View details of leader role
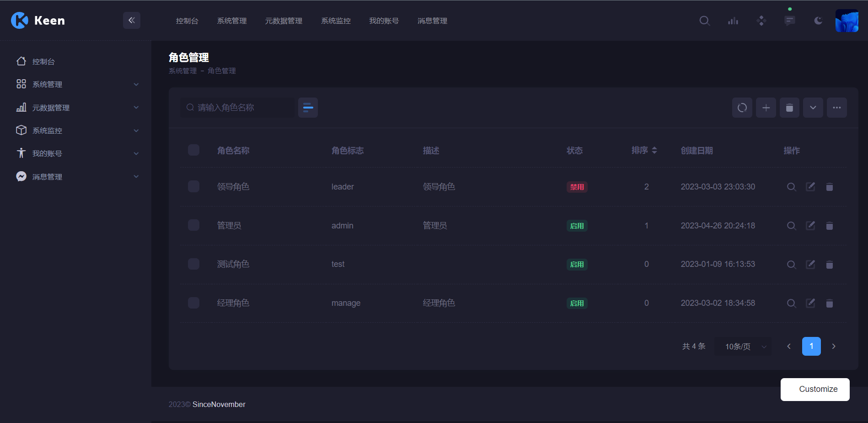 point(791,187)
